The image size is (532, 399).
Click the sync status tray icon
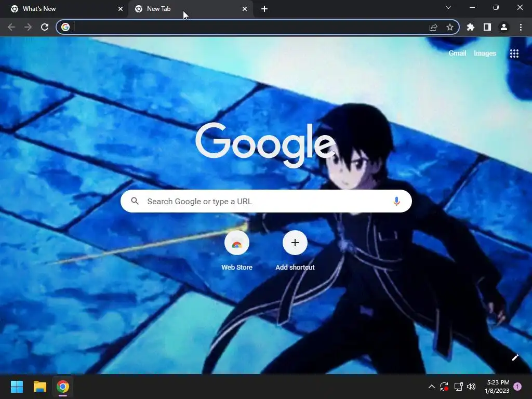coord(444,387)
